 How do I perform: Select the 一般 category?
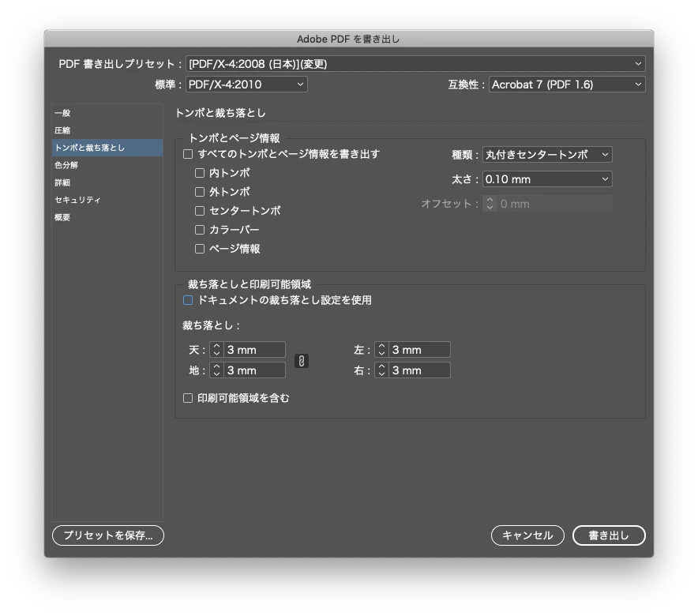coord(107,113)
